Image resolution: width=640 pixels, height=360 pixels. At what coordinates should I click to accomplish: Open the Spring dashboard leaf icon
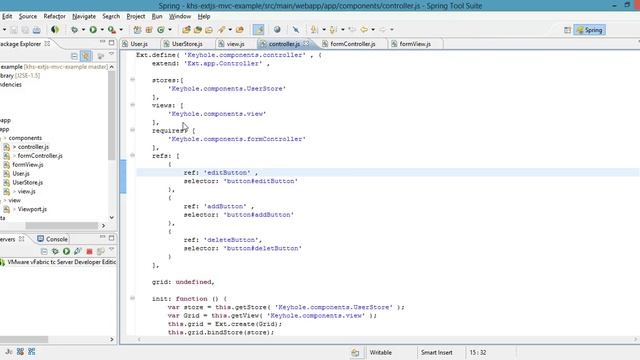pos(55,29)
